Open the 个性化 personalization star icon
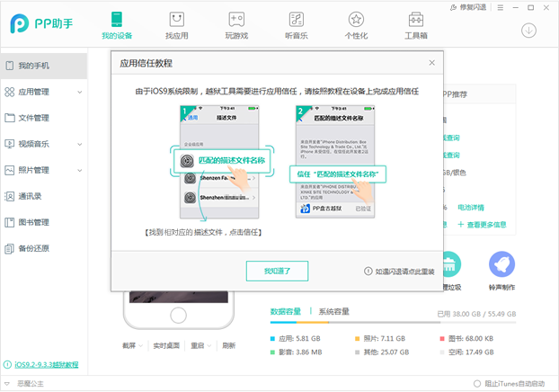 [356, 19]
